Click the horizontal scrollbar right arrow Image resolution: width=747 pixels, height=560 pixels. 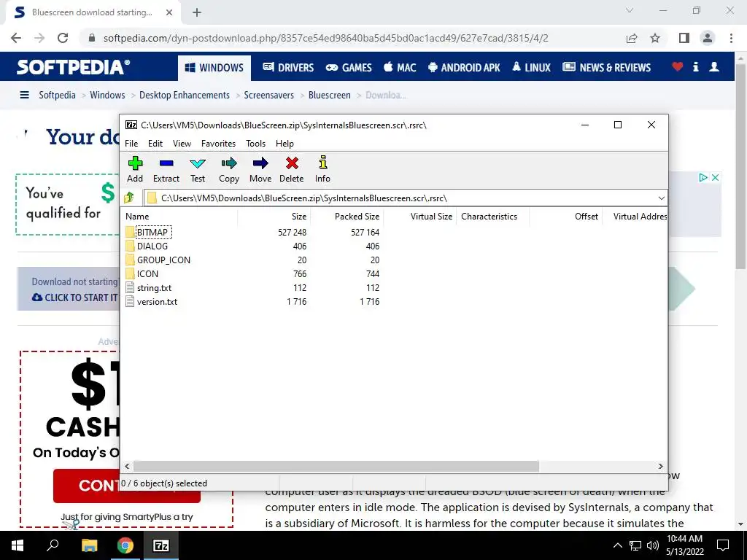click(x=660, y=466)
